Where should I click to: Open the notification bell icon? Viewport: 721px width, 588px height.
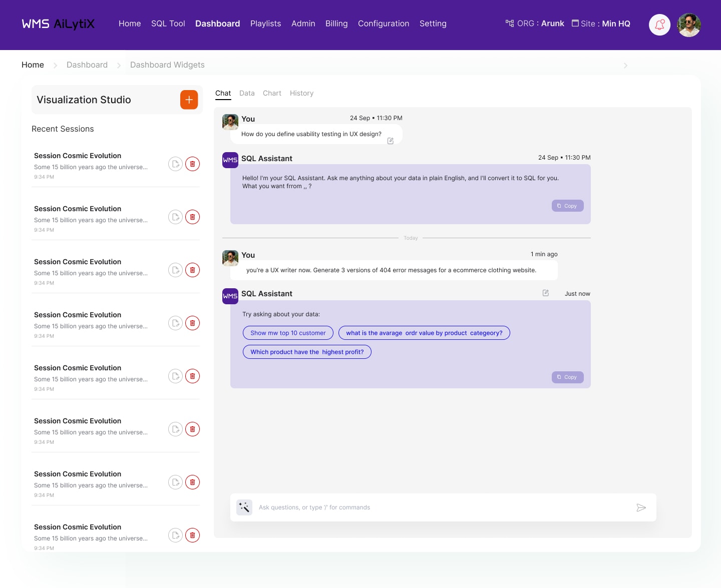coord(659,25)
